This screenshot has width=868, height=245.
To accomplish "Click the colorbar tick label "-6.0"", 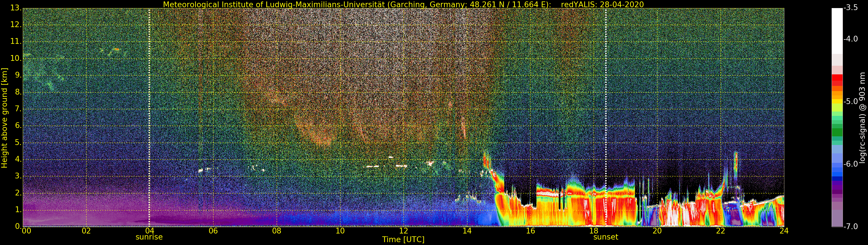I will [x=851, y=164].
